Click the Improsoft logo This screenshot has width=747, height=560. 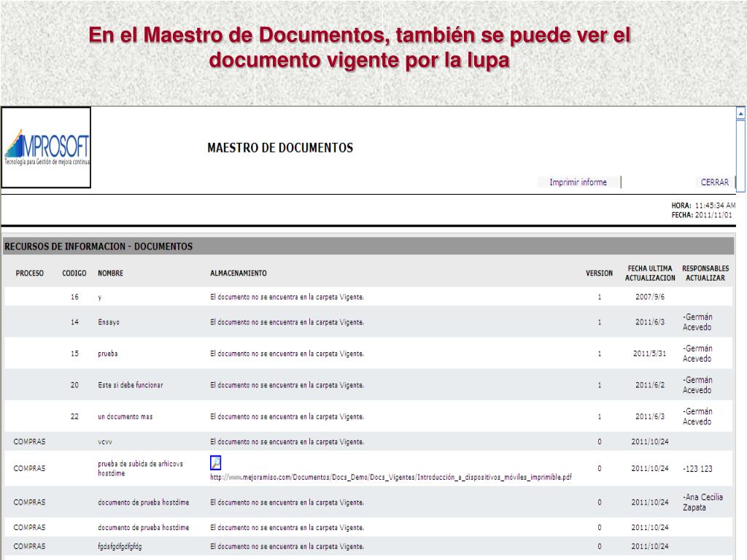pyautogui.click(x=46, y=147)
